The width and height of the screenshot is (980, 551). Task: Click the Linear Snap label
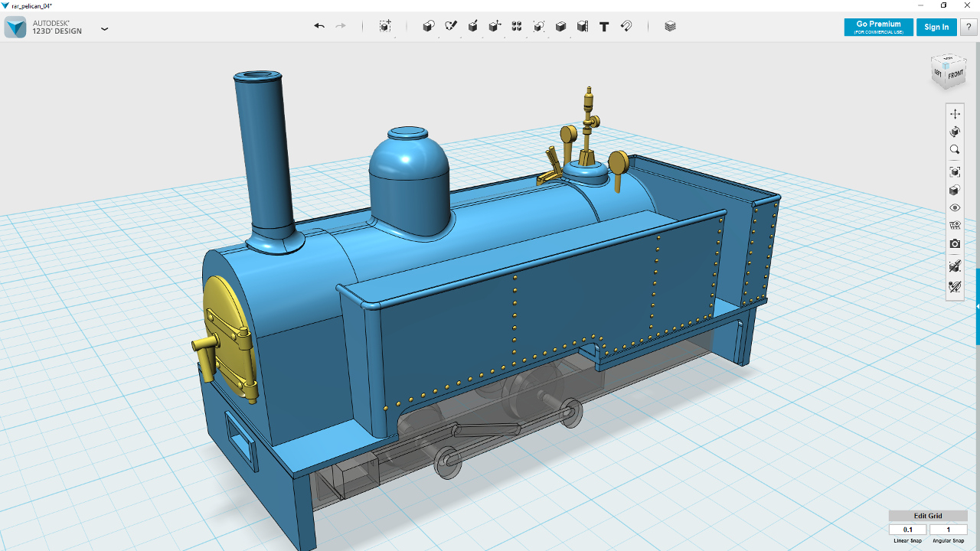pos(908,541)
